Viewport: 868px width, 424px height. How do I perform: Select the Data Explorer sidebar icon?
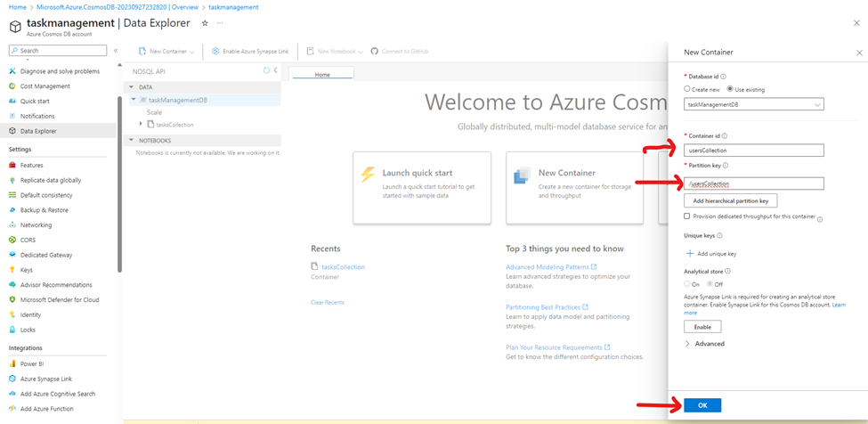coord(12,131)
